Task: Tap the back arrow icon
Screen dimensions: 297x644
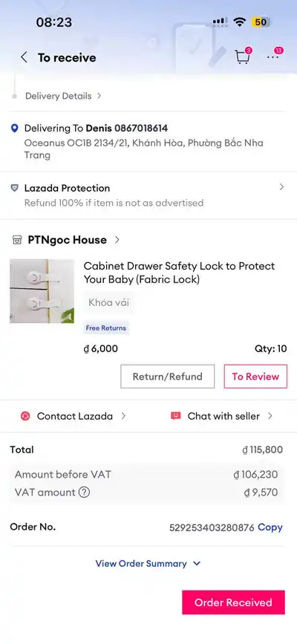Action: 25,57
